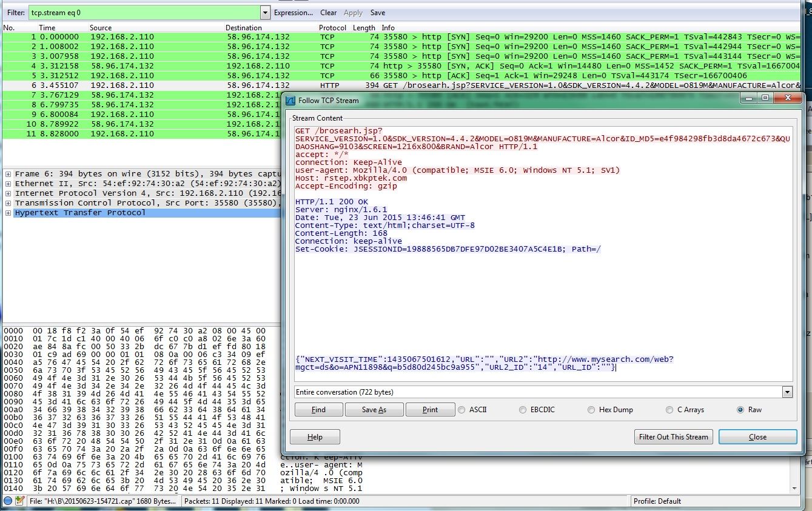Select packet 2 at time 1.008002

400,47
